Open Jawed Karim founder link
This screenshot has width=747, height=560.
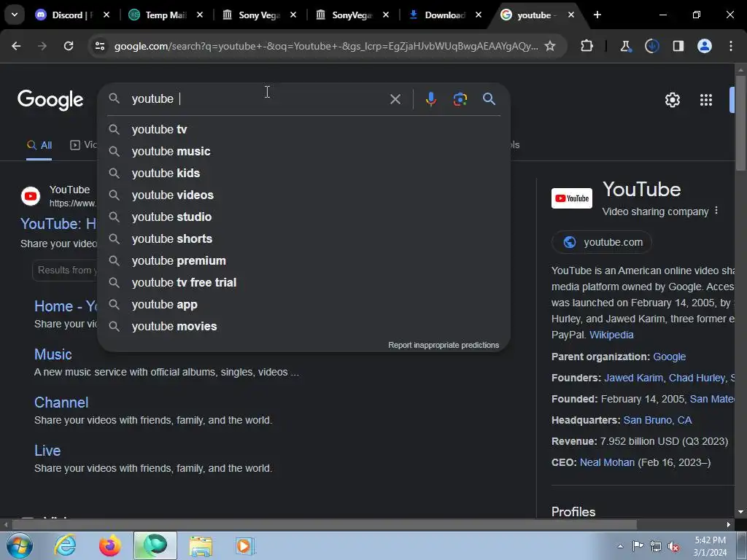633,378
